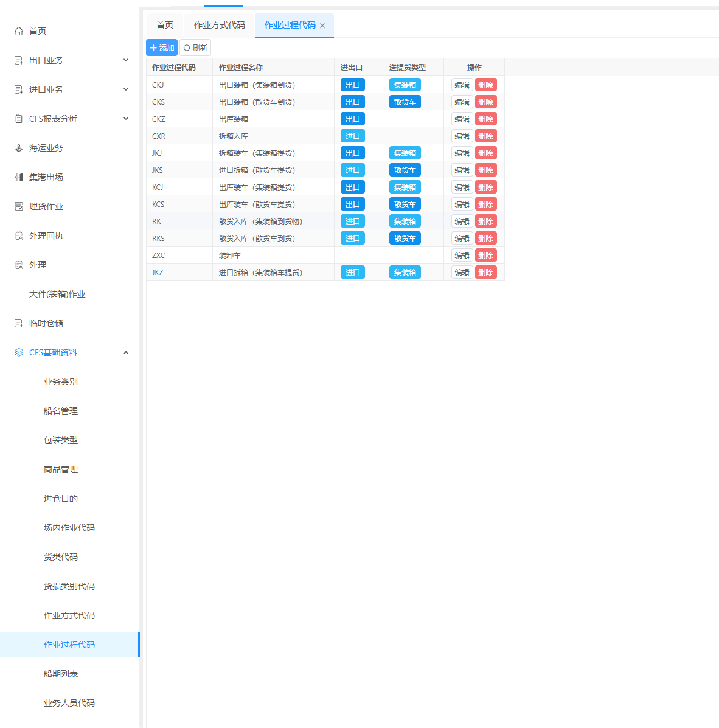This screenshot has height=728, width=719.
Task: Switch to the 首页 tab
Action: coord(165,25)
